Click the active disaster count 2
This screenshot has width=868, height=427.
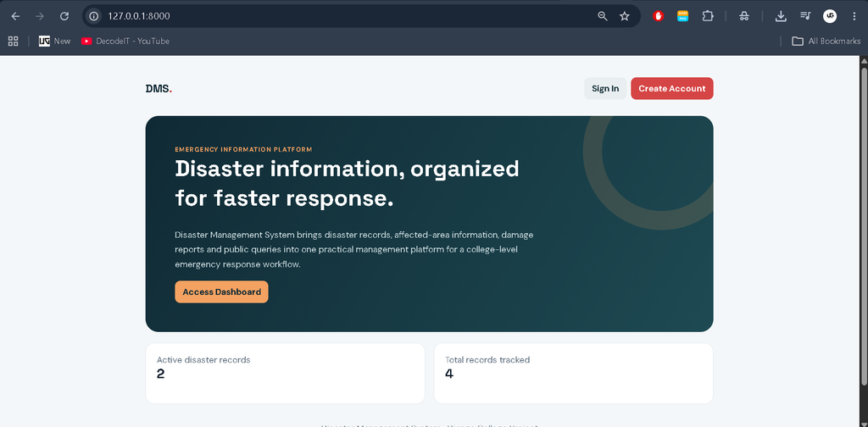click(160, 374)
